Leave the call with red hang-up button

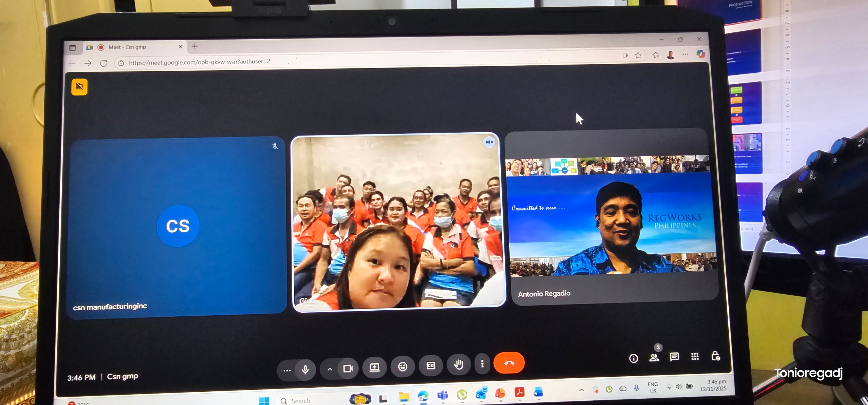tap(509, 363)
